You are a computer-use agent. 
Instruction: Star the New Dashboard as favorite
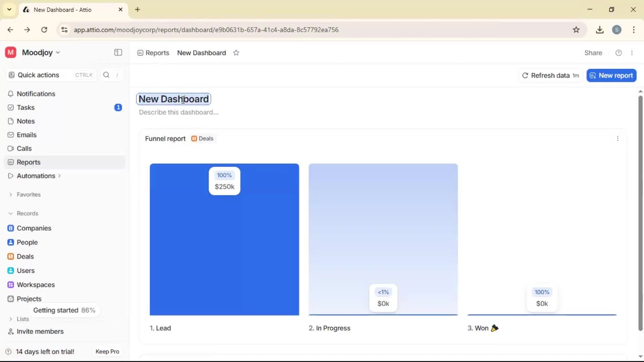pos(236,53)
